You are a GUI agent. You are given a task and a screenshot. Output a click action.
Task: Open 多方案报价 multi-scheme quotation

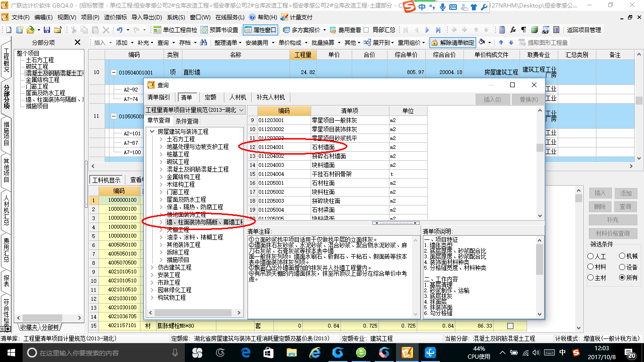click(302, 30)
